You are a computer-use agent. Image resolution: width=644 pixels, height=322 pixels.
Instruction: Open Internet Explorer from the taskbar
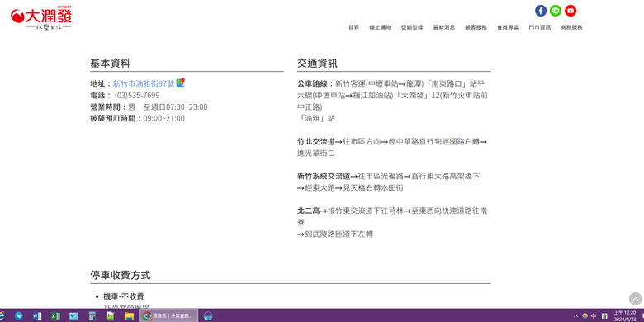tap(2, 316)
